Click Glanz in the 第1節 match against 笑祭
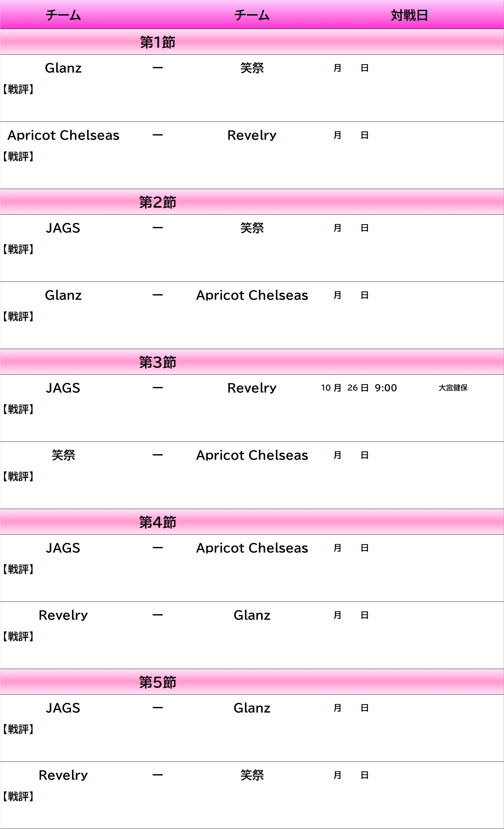This screenshot has height=829, width=504. [x=63, y=68]
